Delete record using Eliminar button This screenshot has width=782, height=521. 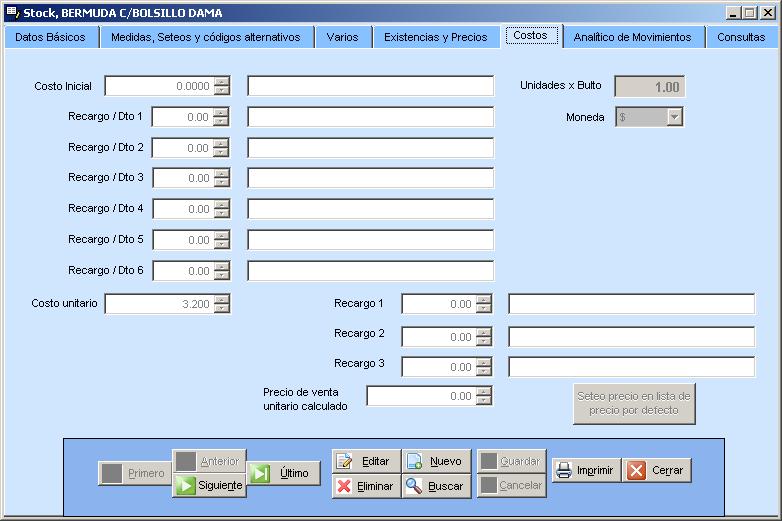click(x=365, y=486)
